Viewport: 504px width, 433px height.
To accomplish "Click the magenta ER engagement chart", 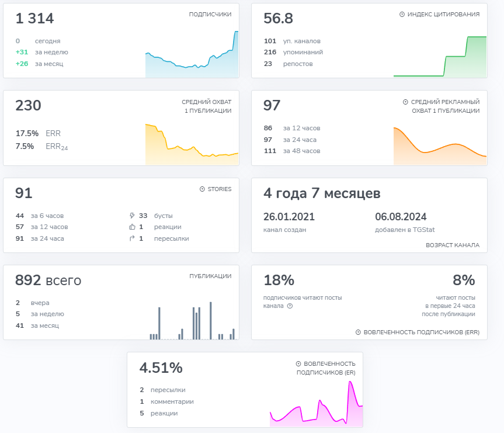I will click(316, 407).
